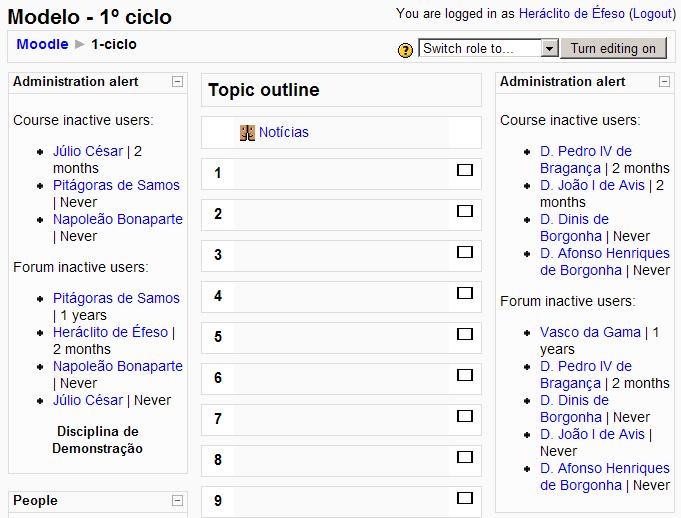Image resolution: width=681 pixels, height=518 pixels.
Task: Click the yellow help icon beside role switcher
Action: (405, 49)
